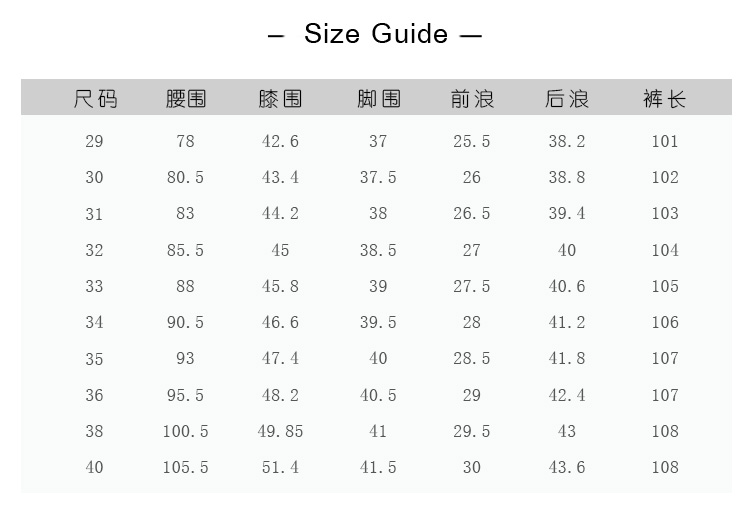Click the Size Guide title
The height and width of the screenshot is (521, 750).
pos(375,34)
